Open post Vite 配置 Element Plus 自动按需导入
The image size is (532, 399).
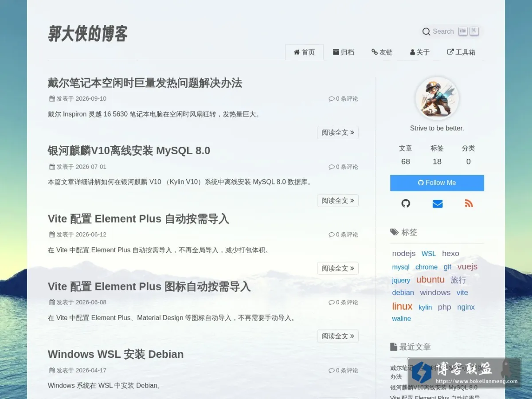[x=138, y=219]
